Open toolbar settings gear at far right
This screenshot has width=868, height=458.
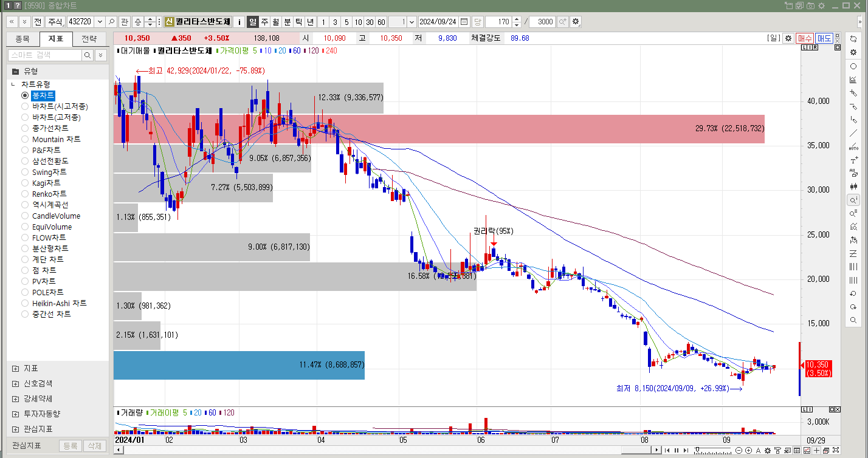[576, 22]
